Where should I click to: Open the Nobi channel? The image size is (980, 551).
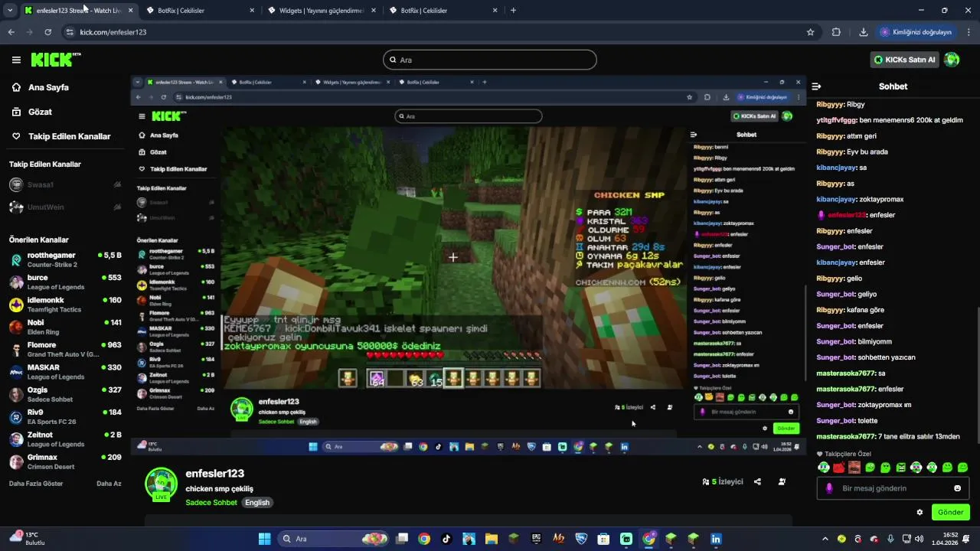(65, 327)
